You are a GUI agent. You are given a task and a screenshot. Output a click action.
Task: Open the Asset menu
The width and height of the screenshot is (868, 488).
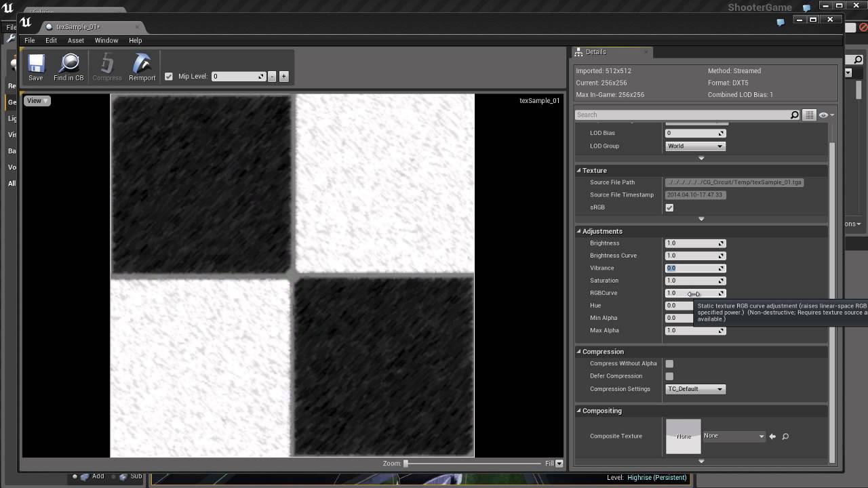pos(75,41)
